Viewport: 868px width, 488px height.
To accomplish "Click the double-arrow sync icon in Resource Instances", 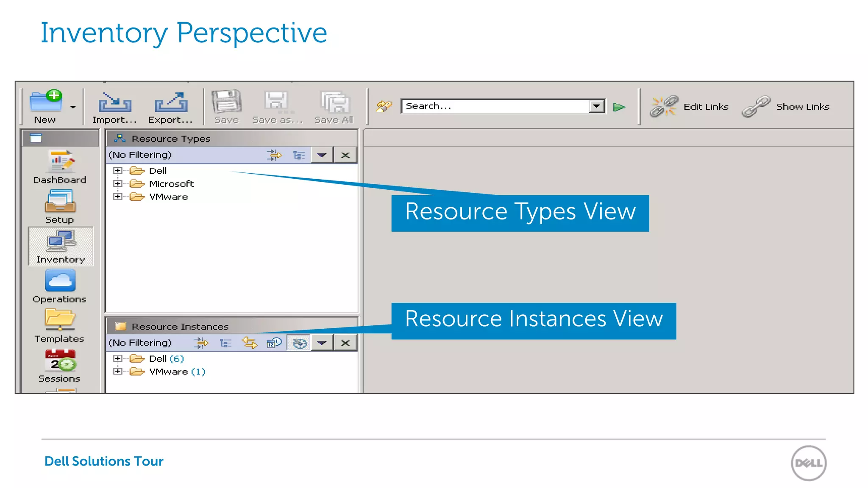I will [x=250, y=343].
